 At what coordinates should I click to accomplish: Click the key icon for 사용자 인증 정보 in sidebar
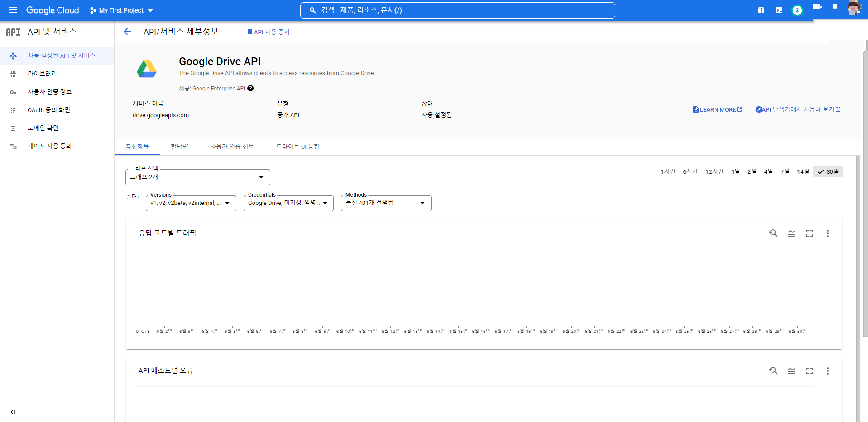coord(13,92)
